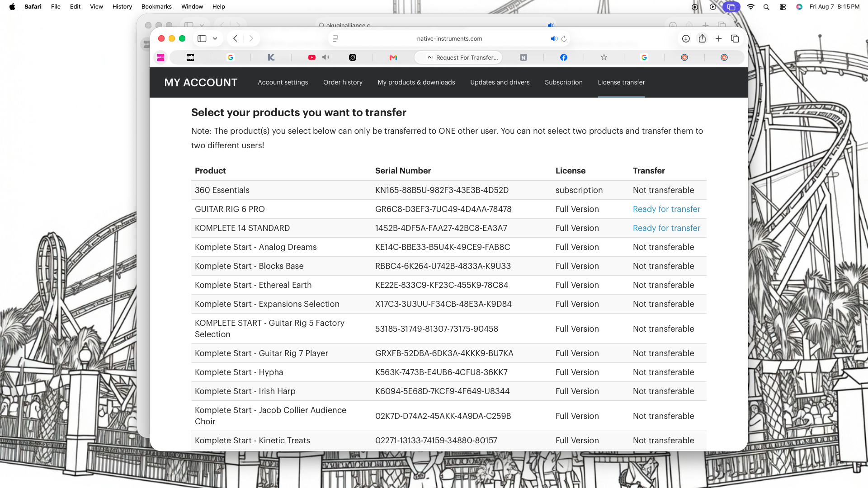Select the License transfer nav item

coord(622,82)
